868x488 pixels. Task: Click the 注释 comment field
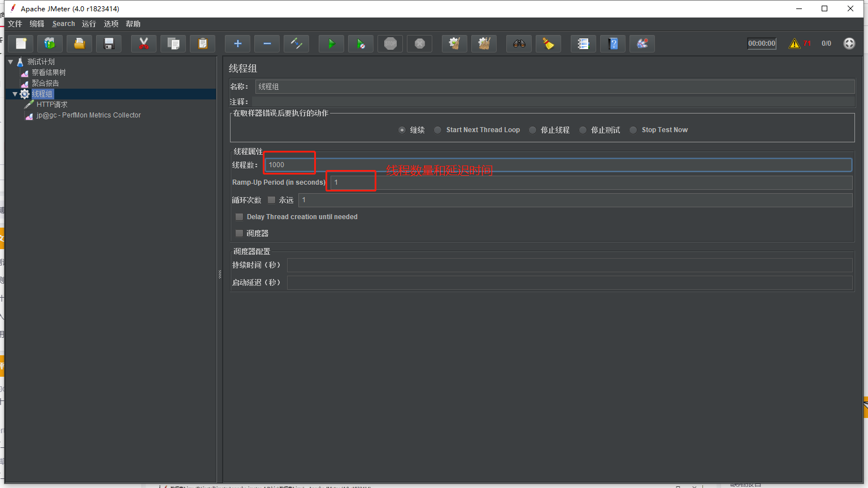point(553,102)
